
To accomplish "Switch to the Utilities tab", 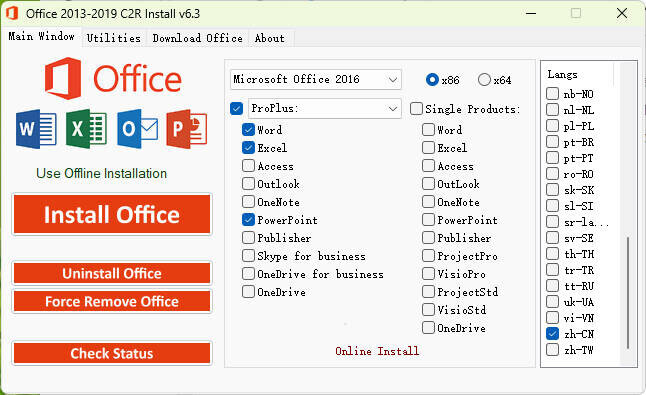I will tap(114, 38).
